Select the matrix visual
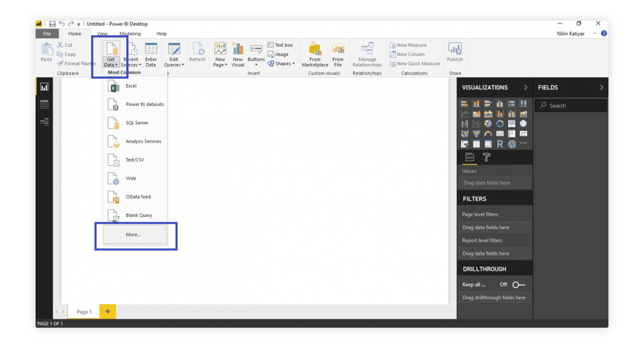 click(488, 144)
